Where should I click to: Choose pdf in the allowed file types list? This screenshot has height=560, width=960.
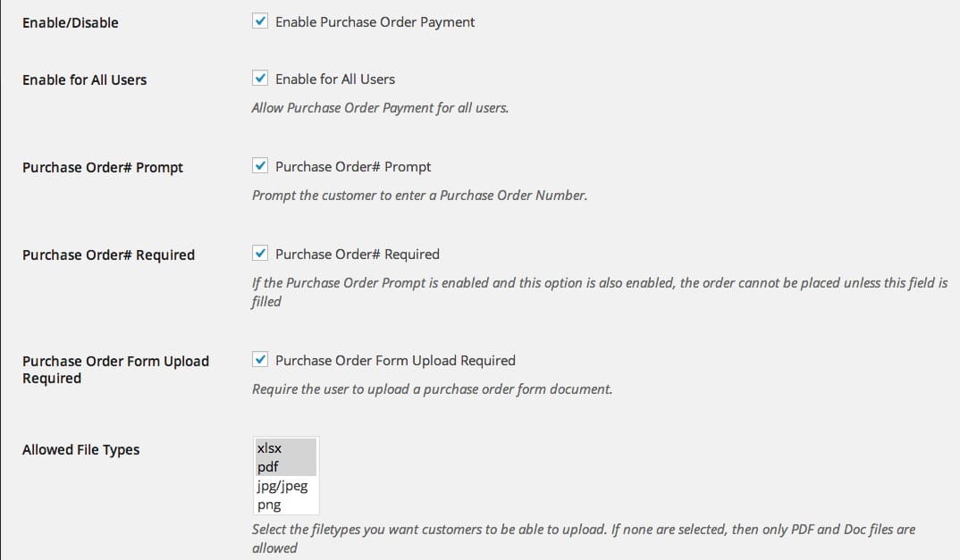tap(268, 467)
